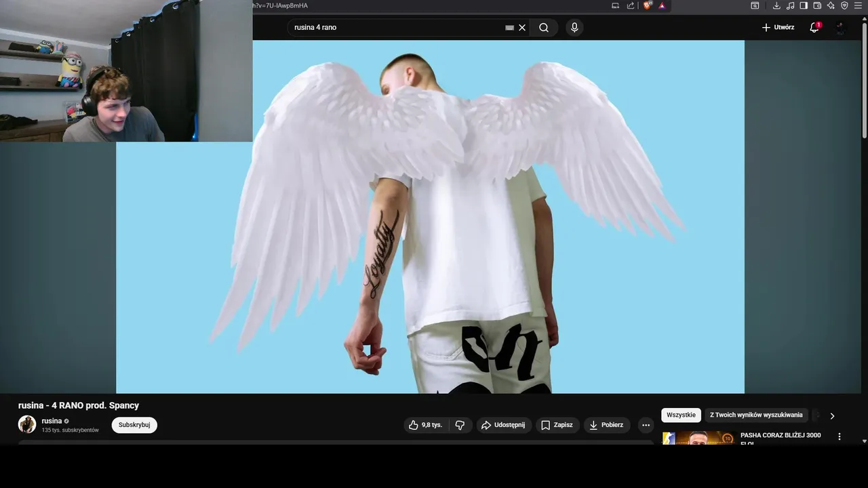Image resolution: width=868 pixels, height=488 pixels.
Task: Click the Udostępnij share button
Action: (503, 425)
